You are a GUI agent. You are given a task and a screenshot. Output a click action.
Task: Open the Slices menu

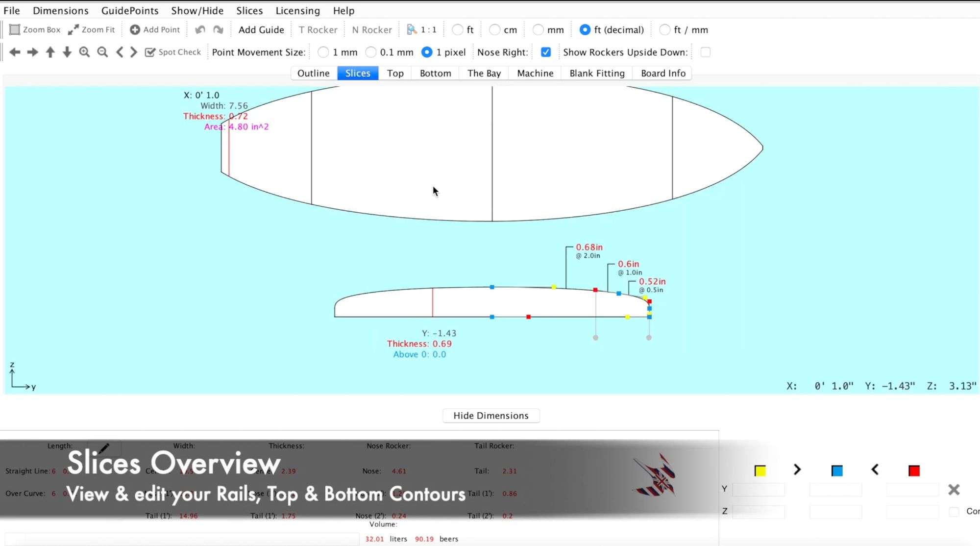249,10
